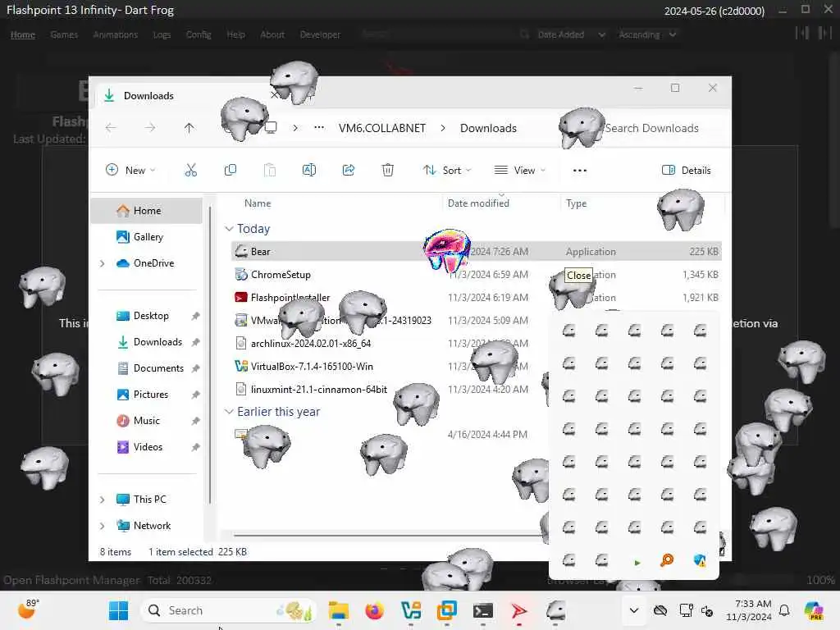The image size is (840, 630).
Task: Open Flashpoint Logs menu tab
Action: [162, 34]
